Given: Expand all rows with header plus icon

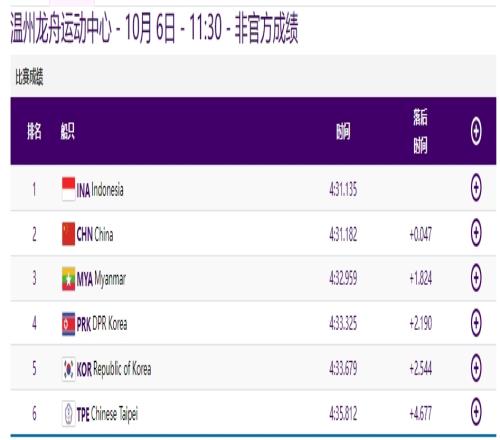Looking at the screenshot, I should [x=476, y=131].
